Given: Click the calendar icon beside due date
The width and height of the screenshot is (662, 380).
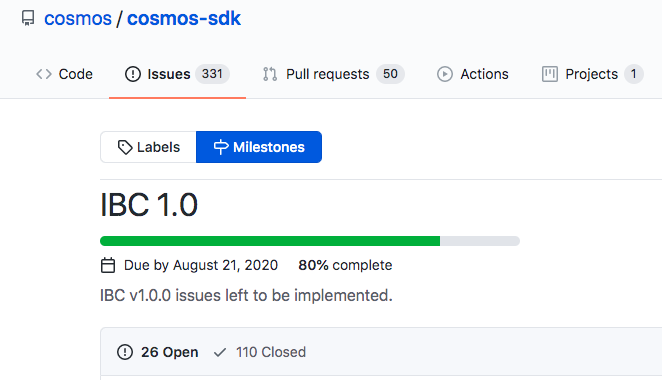Looking at the screenshot, I should (108, 265).
